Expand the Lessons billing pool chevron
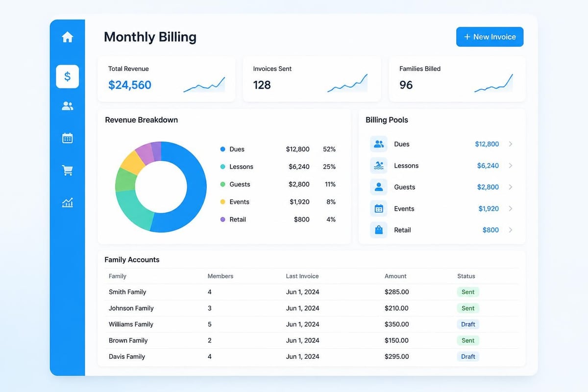Screen dimensions: 588x392 click(x=511, y=166)
